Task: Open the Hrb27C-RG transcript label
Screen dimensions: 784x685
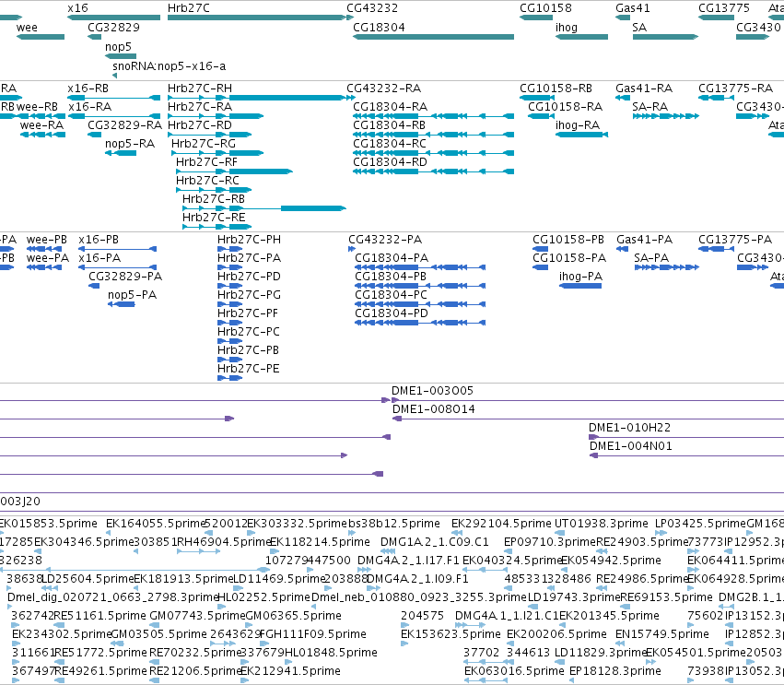Action: [x=204, y=144]
